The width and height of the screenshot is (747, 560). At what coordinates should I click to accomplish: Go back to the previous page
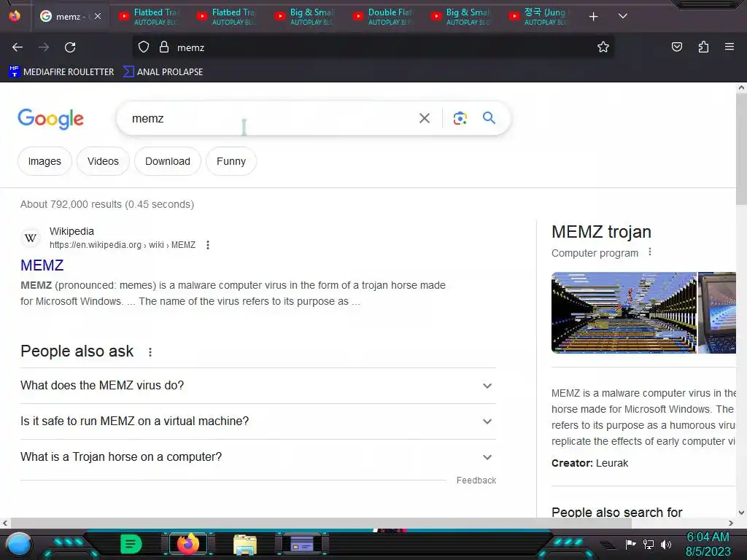[18, 47]
